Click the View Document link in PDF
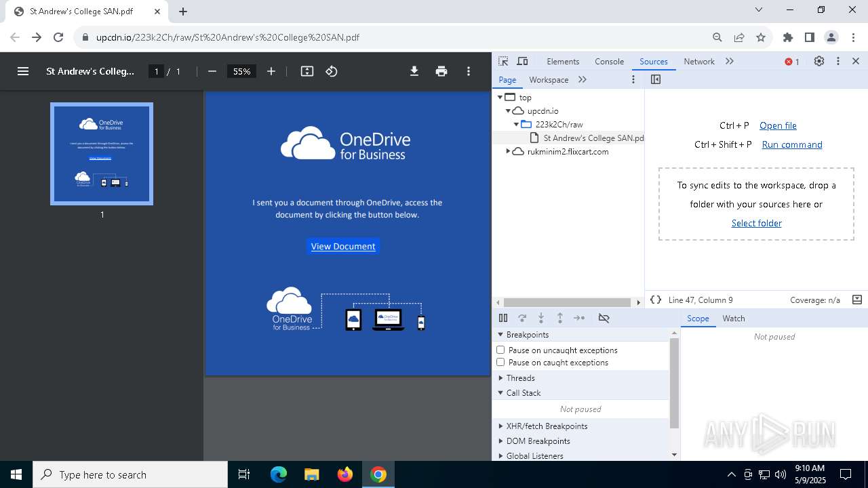Screen dimensions: 868x488 click(343, 246)
